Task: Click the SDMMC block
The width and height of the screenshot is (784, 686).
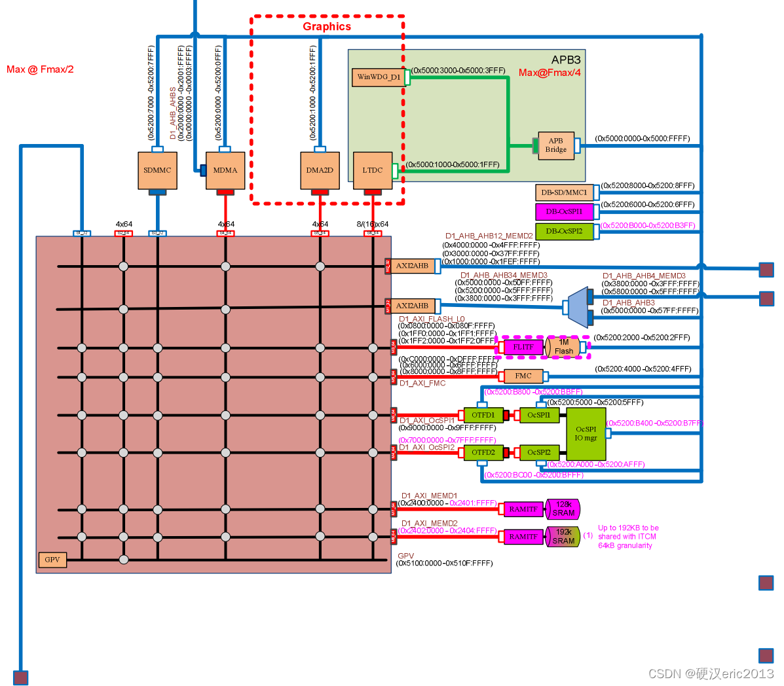Action: 157,170
